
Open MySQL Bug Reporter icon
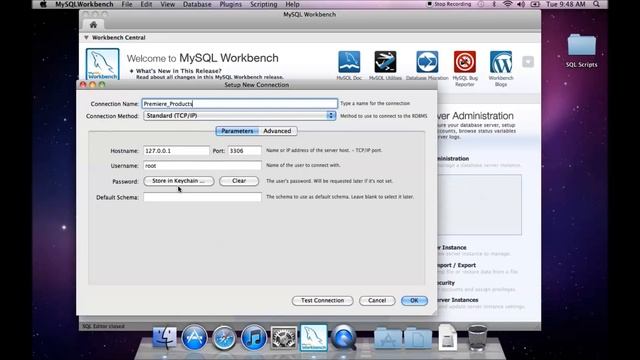pyautogui.click(x=464, y=62)
